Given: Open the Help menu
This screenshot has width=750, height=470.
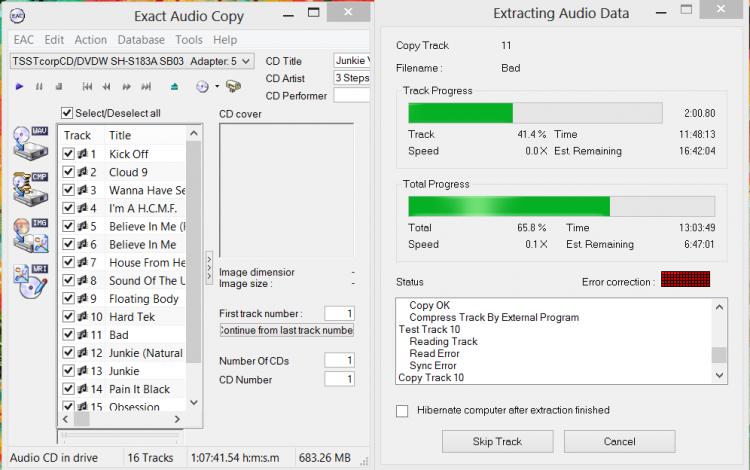Looking at the screenshot, I should tap(225, 40).
